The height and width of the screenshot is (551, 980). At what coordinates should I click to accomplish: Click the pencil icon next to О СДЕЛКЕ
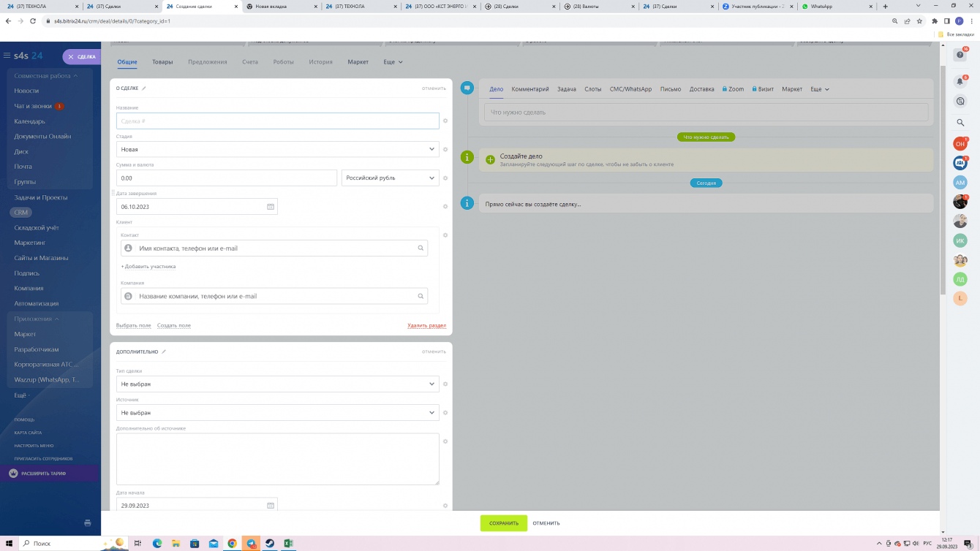click(x=144, y=88)
